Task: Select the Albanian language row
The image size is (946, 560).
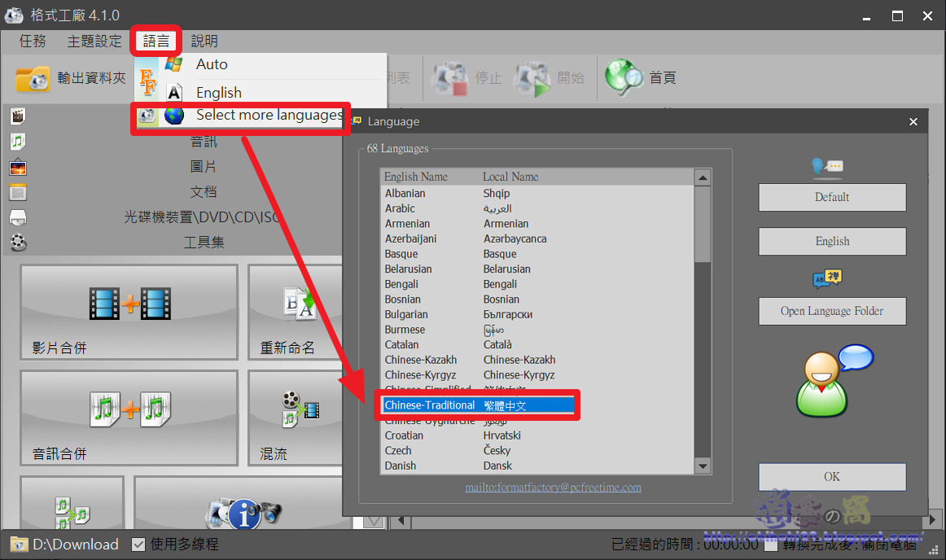Action: tap(538, 193)
